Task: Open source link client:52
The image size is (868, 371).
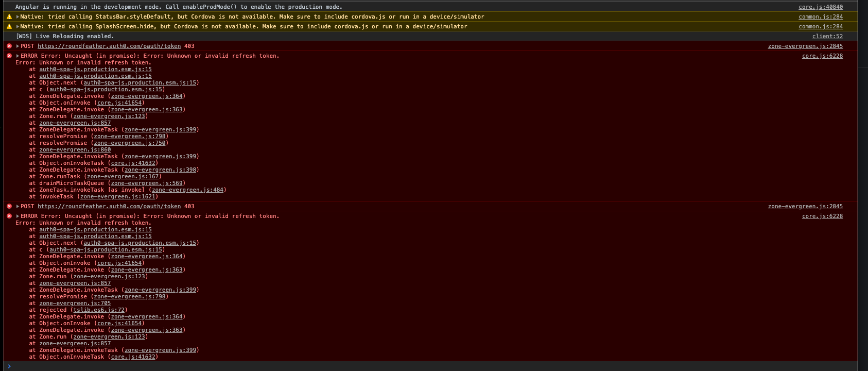Action: pos(827,36)
